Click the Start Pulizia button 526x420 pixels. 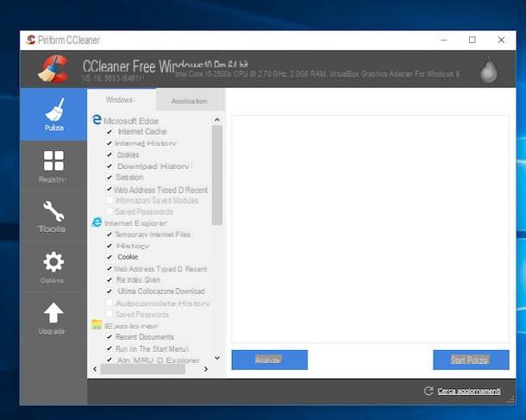[x=471, y=360]
